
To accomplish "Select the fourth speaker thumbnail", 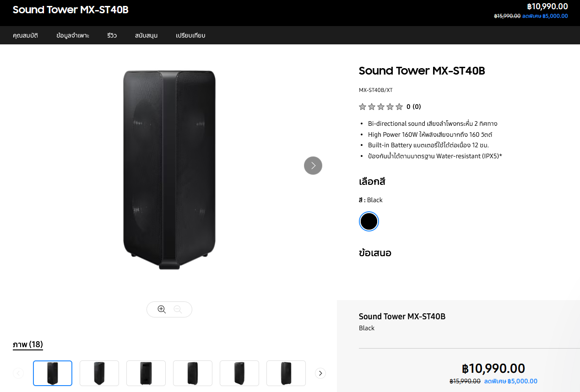I will click(193, 373).
